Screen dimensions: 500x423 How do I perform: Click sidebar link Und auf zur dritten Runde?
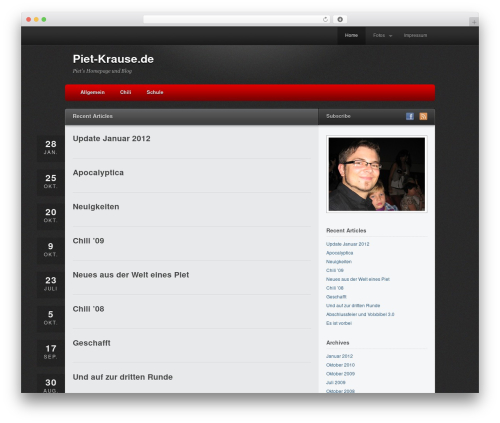click(x=353, y=306)
